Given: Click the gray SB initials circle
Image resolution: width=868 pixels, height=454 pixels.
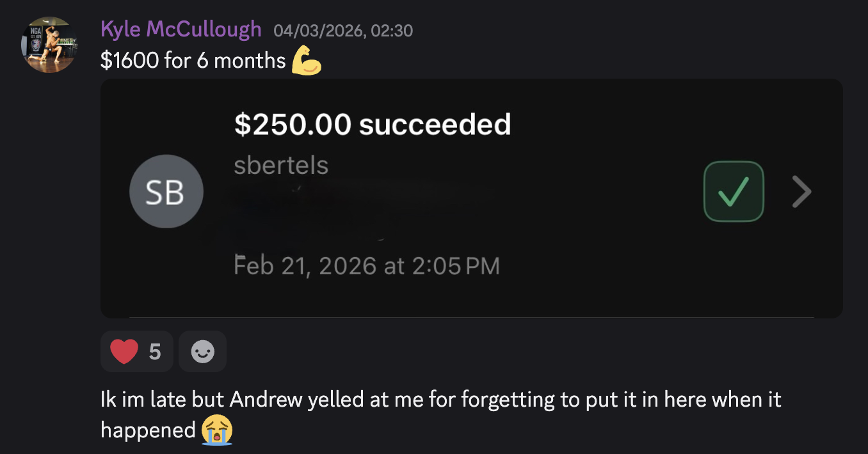Looking at the screenshot, I should pos(166,192).
